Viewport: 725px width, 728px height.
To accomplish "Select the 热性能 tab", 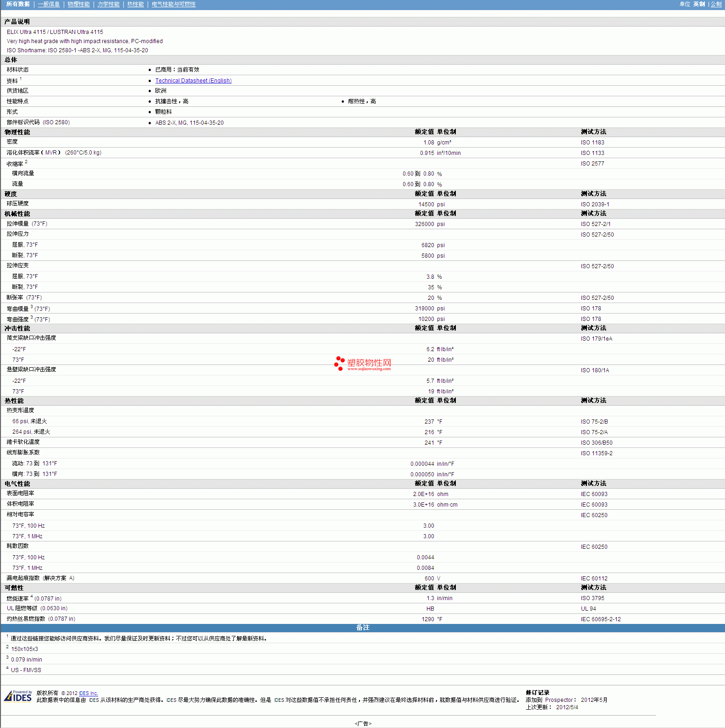I will 135,4.
